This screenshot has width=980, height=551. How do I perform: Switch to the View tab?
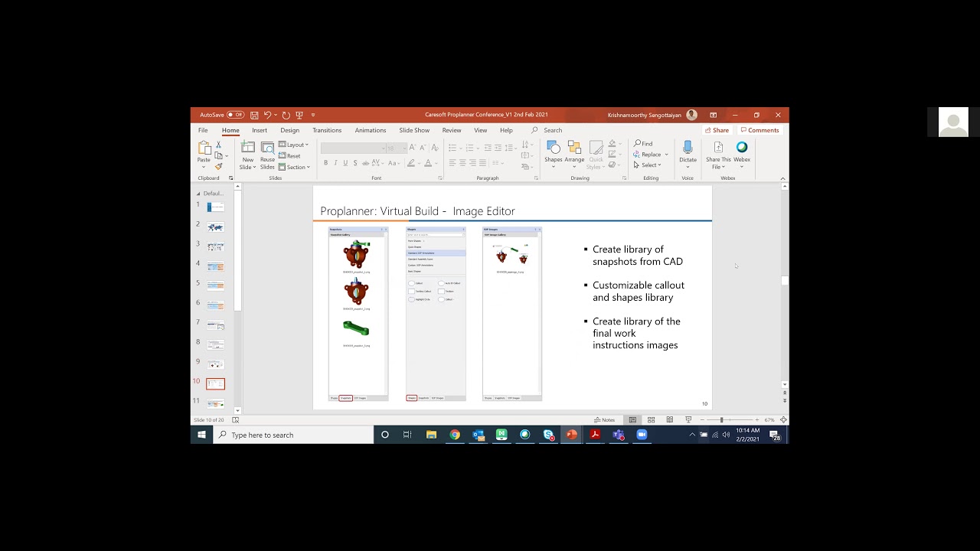480,130
